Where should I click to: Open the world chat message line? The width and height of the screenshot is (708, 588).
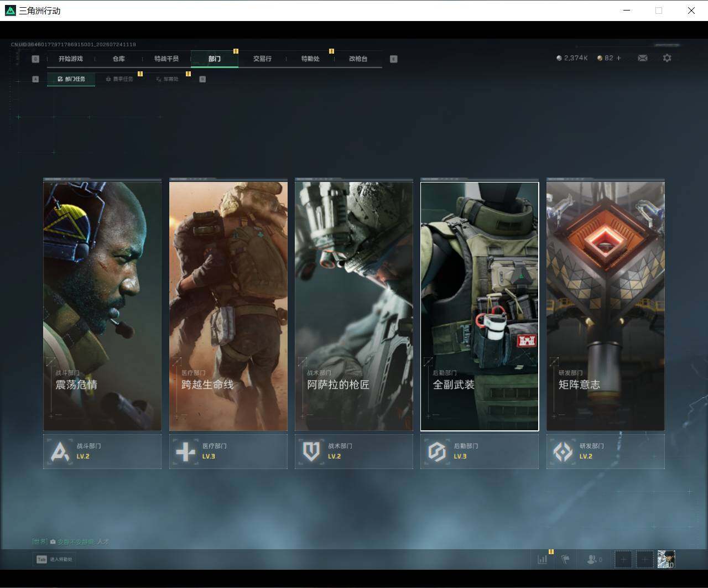click(x=71, y=542)
